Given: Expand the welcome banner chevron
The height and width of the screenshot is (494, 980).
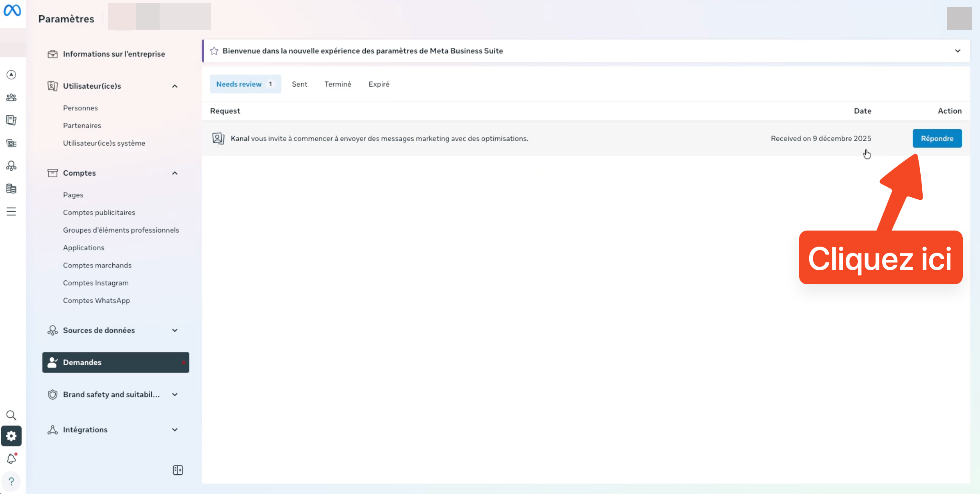Looking at the screenshot, I should [958, 51].
